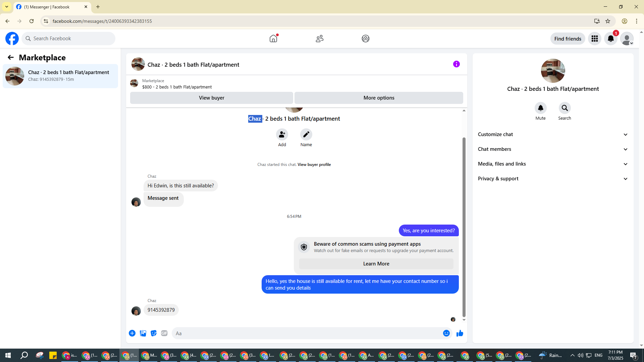This screenshot has height=362, width=644.
Task: Open the GIF picker icon
Action: tap(164, 333)
